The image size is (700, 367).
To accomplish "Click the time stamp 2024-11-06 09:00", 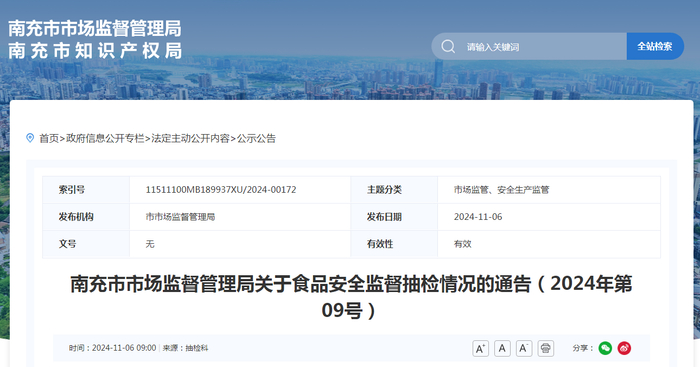I will click(124, 348).
